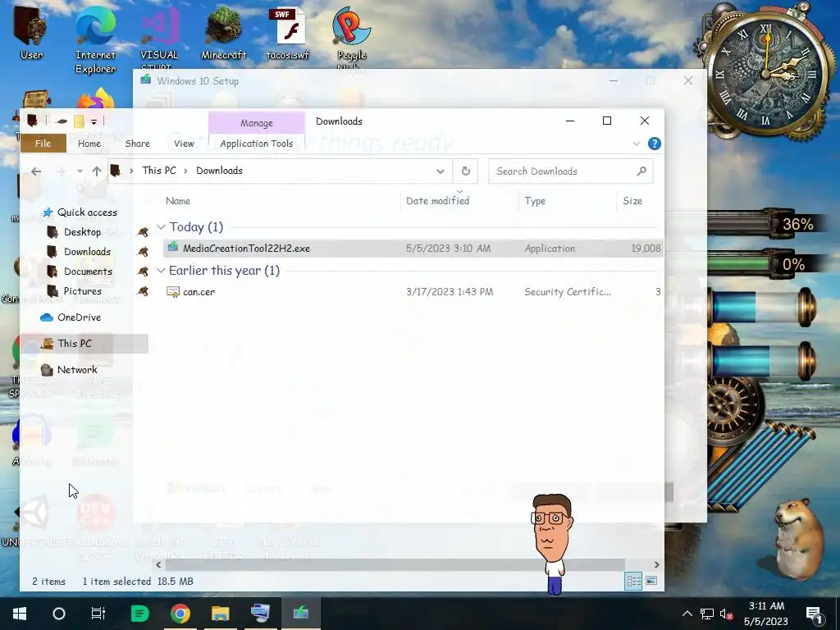Click the blue Help question-mark icon

654,144
